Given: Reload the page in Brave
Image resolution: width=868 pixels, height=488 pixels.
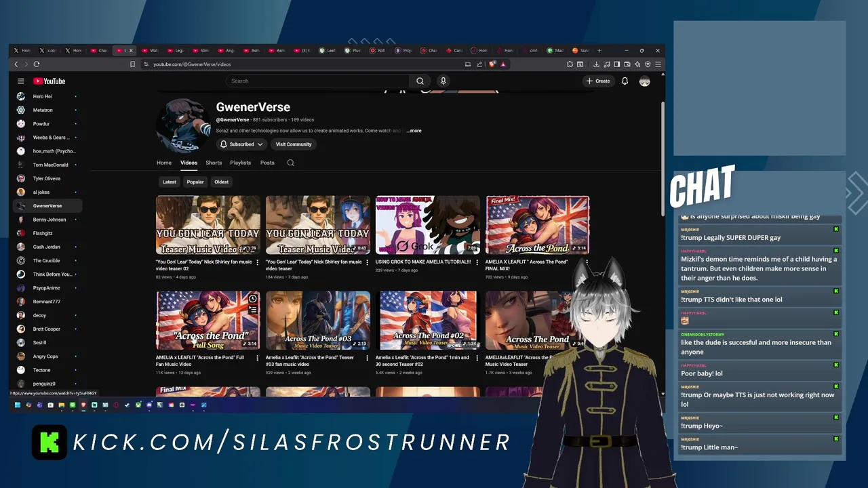Looking at the screenshot, I should point(37,64).
